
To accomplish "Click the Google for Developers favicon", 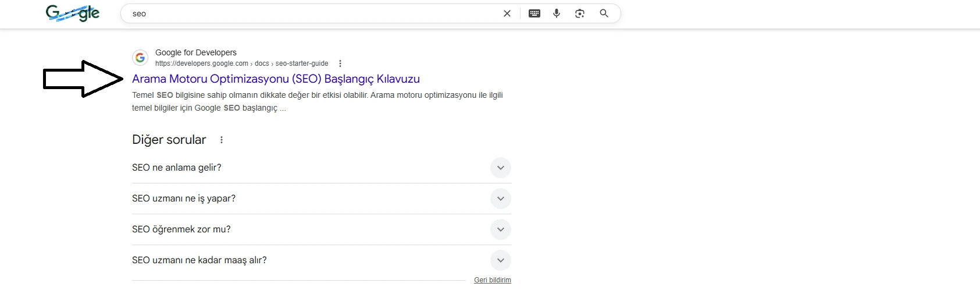I will (x=140, y=58).
